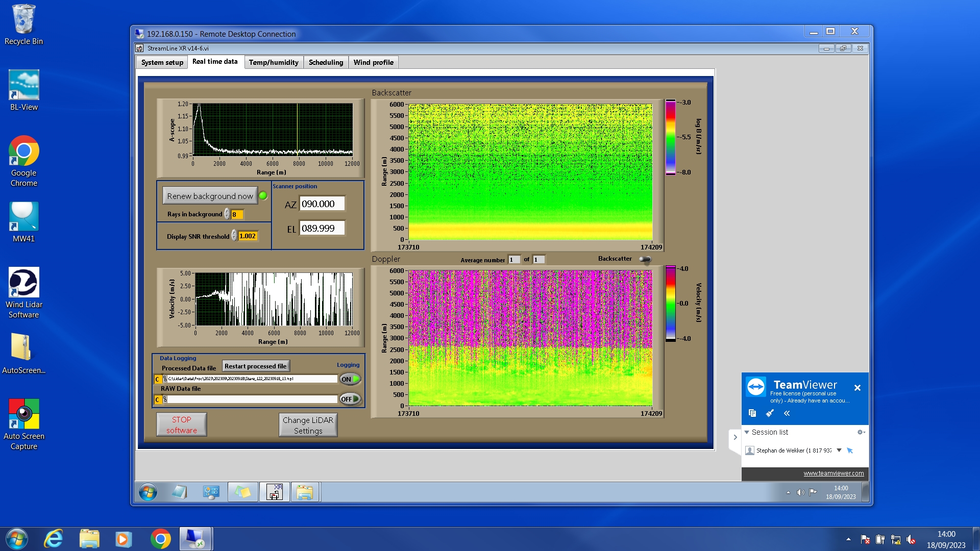The image size is (980, 551).
Task: Open the Temp/humidity tab
Action: [274, 62]
